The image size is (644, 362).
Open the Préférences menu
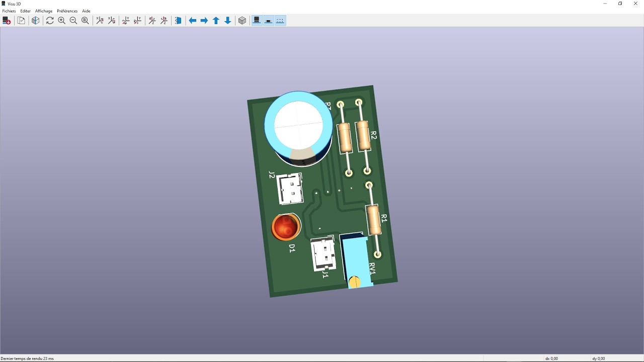point(67,11)
